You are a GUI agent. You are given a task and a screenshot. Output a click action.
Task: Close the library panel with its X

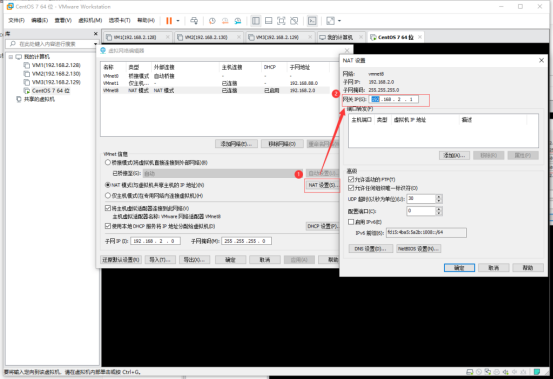[96, 34]
